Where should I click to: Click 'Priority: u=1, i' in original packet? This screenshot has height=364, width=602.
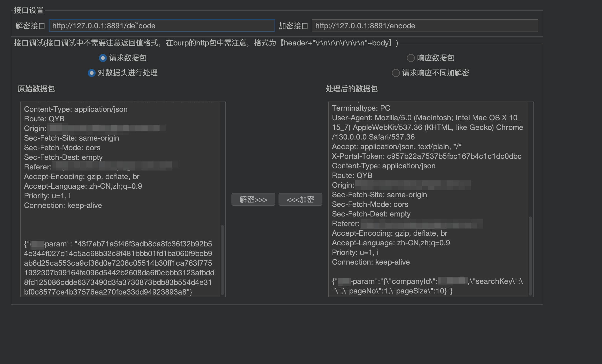[47, 196]
